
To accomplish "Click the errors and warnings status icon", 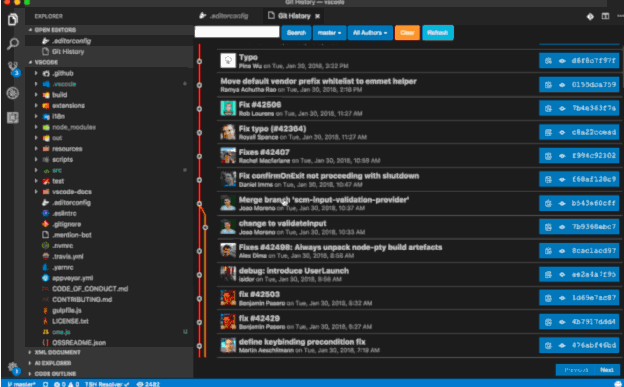I will (x=66, y=384).
